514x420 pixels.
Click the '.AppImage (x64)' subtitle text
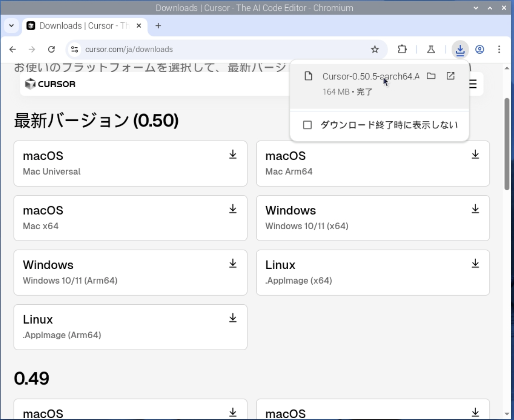tap(299, 281)
